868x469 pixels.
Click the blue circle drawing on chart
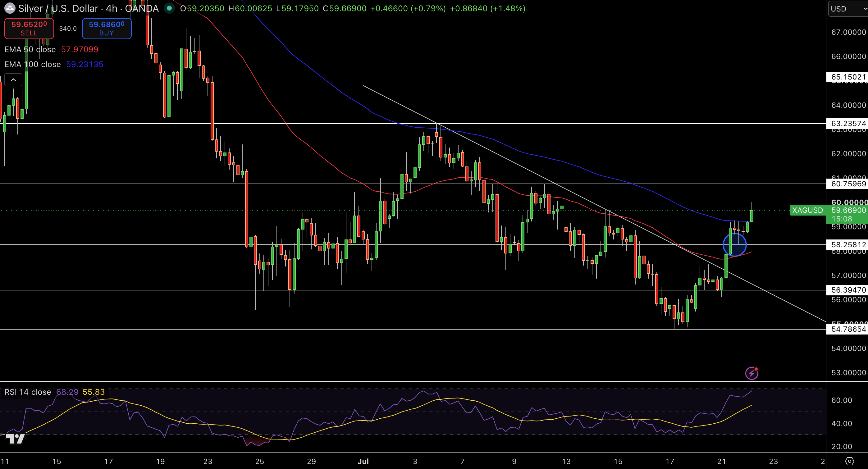click(x=734, y=245)
